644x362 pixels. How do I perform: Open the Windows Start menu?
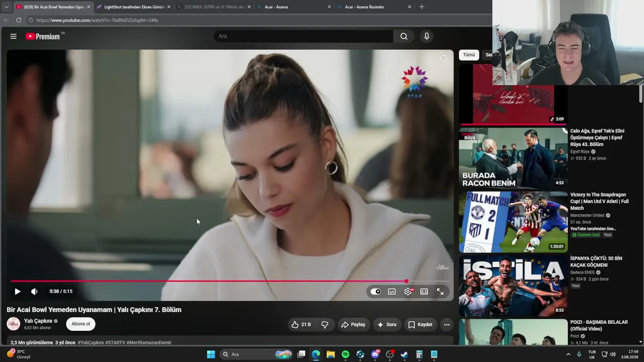[x=211, y=354]
